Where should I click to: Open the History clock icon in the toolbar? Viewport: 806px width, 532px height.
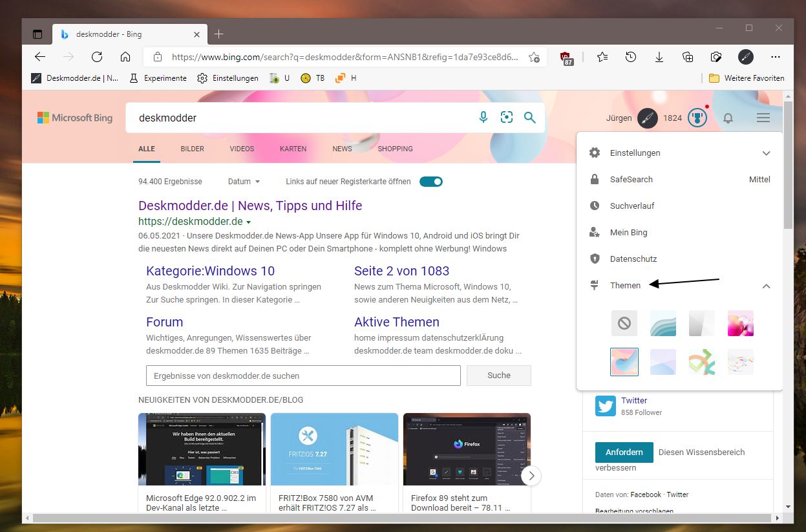[631, 57]
